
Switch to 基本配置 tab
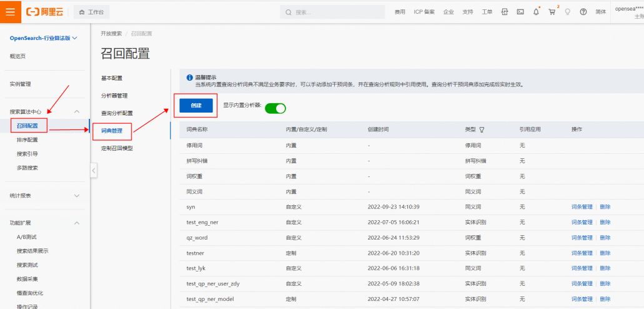(x=112, y=78)
